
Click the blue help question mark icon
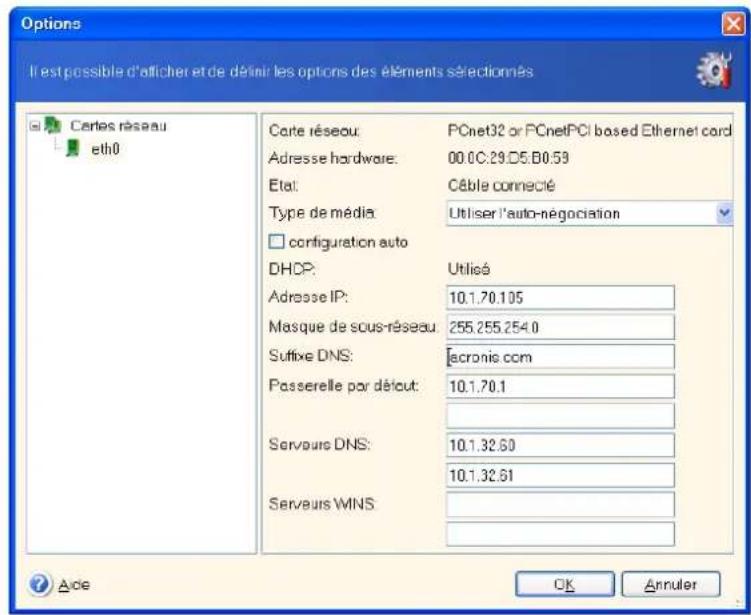pyautogui.click(x=40, y=584)
